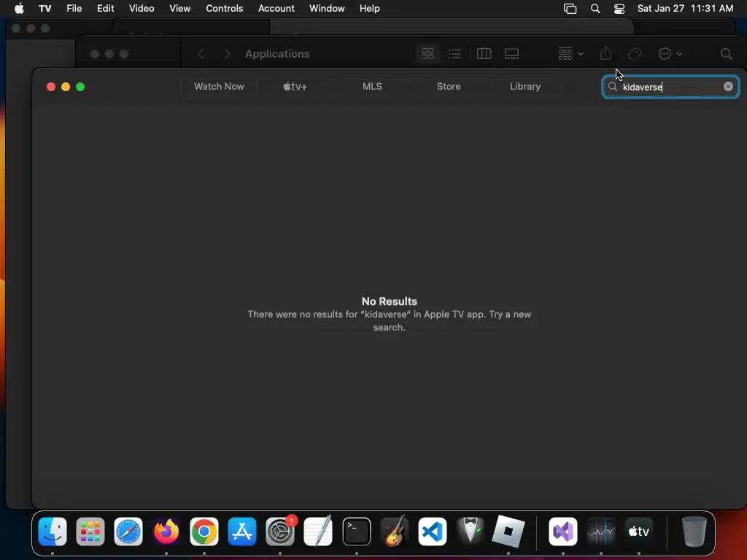Open TextEdit from the Dock
Viewport: 747px width, 560px height.
click(318, 531)
